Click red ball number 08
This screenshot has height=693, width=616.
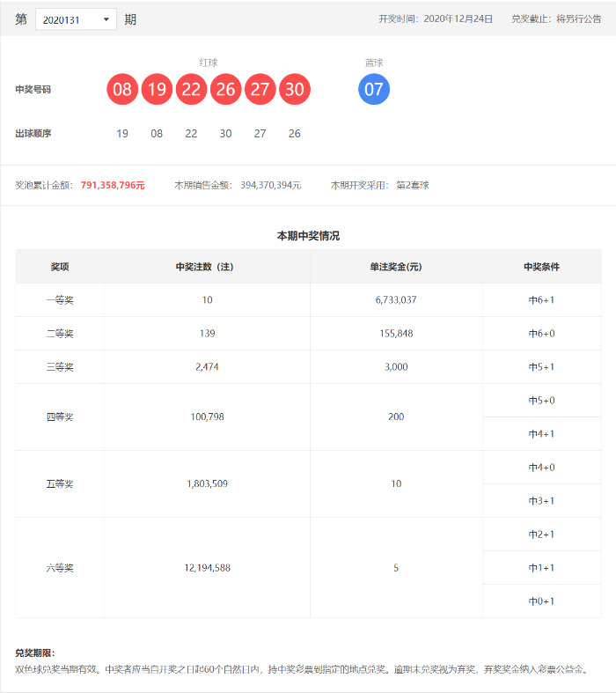point(122,90)
